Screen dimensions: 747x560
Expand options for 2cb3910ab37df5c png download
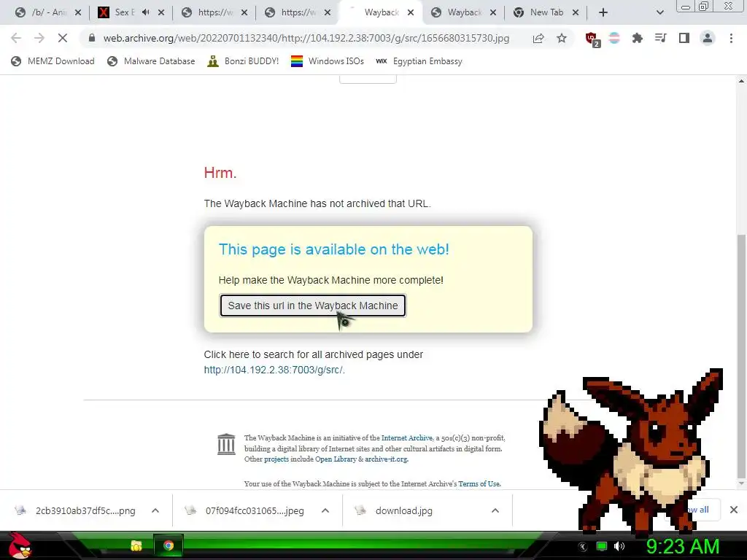[x=155, y=510]
